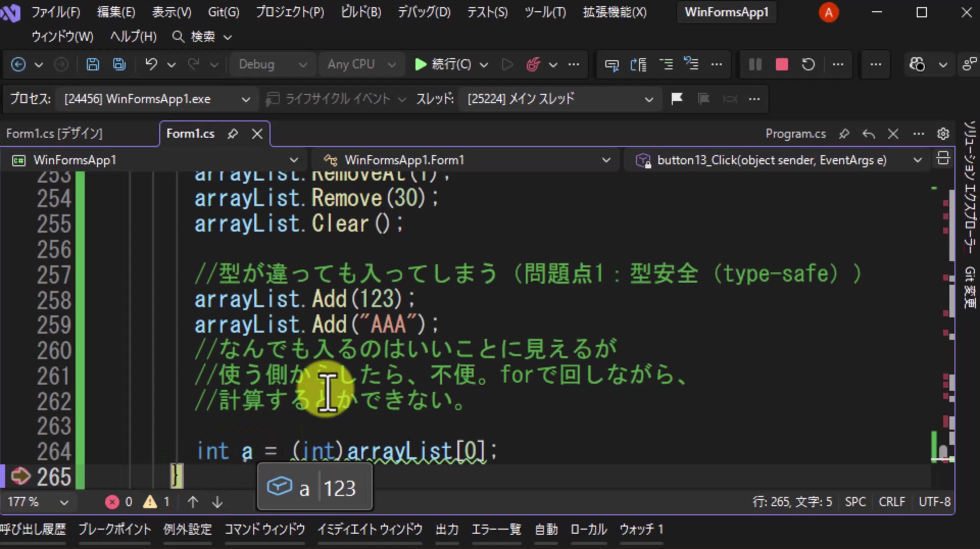Open the File menu

(55, 12)
